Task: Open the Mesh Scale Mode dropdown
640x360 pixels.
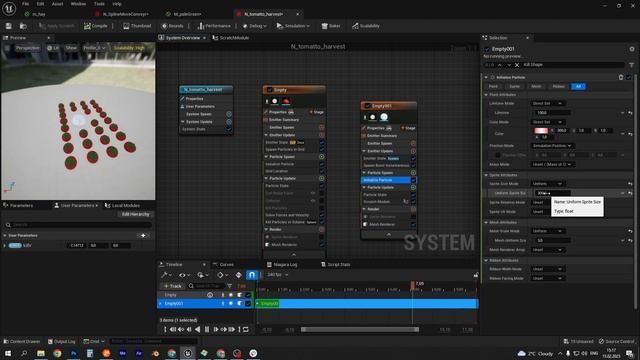Action: point(547,231)
